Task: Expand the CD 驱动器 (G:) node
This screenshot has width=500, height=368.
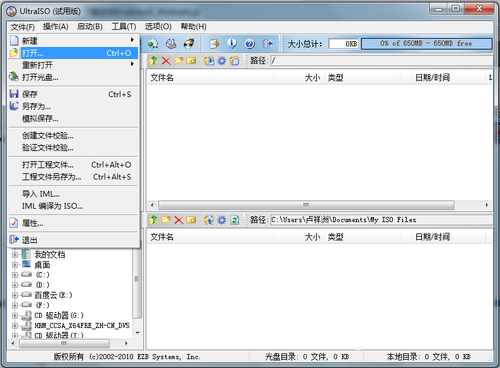Action: 15,315
